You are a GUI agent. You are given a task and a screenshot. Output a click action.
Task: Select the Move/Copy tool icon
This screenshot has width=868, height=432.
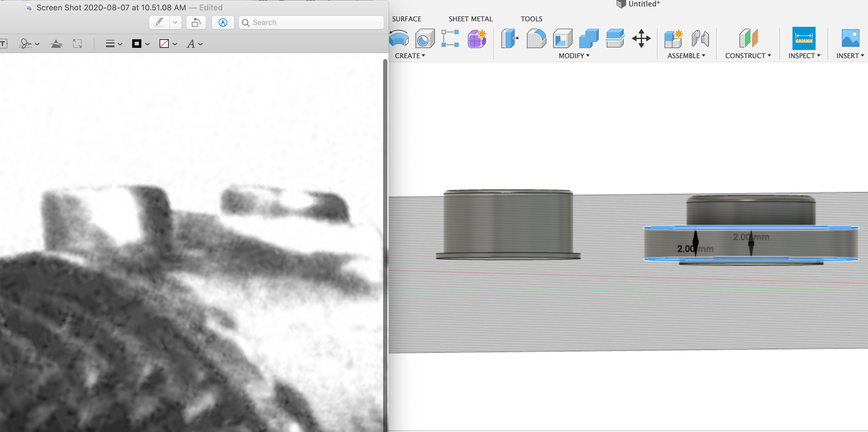coord(641,39)
